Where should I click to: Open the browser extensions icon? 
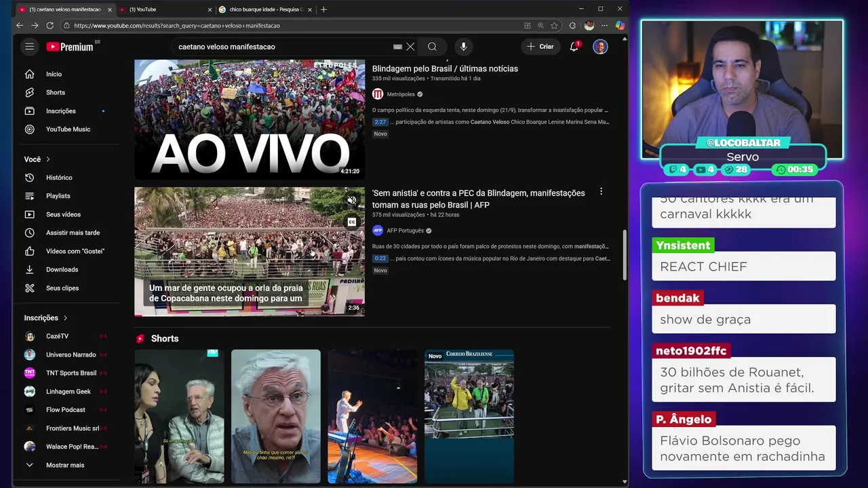[572, 25]
